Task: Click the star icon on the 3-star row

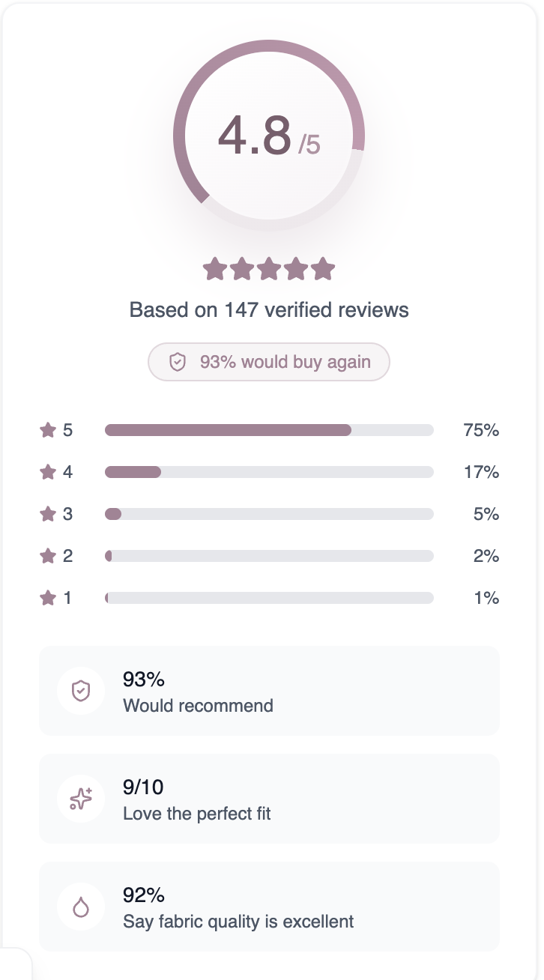Action: [x=46, y=514]
